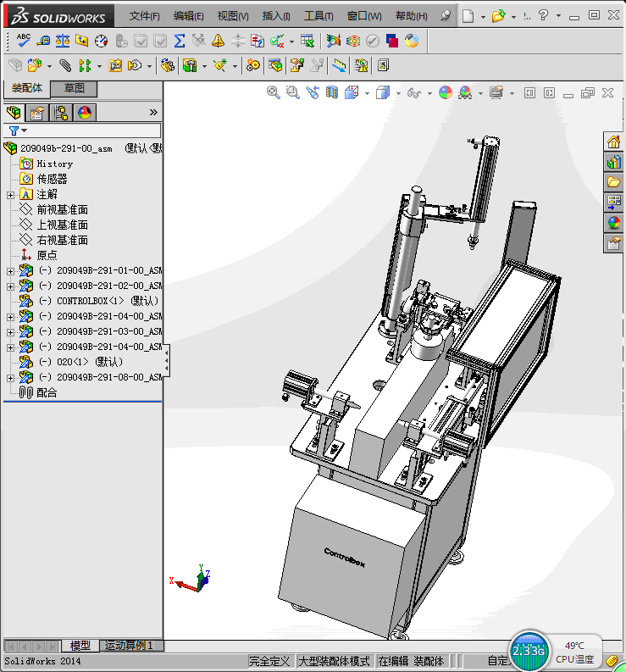Open View Orientation dropdown arrow
The height and width of the screenshot is (672, 626).
(x=367, y=93)
